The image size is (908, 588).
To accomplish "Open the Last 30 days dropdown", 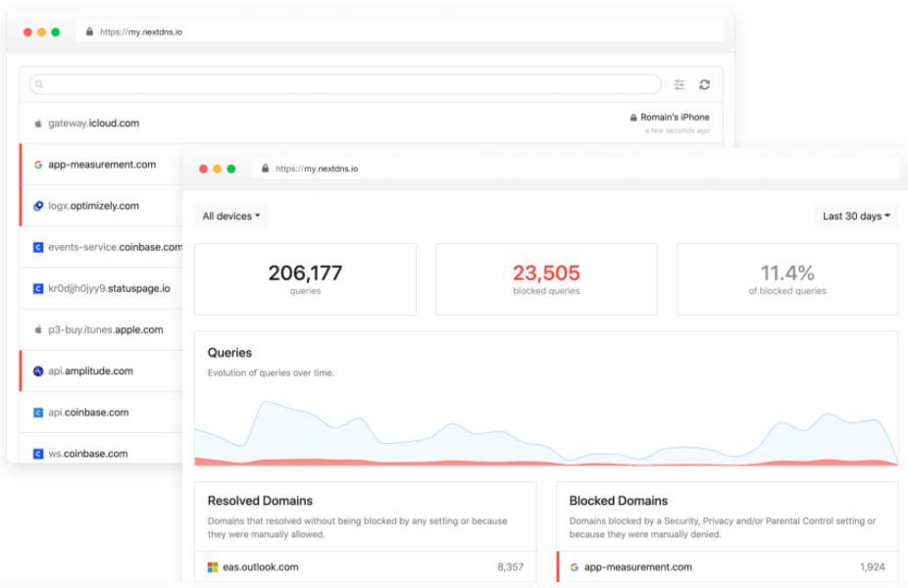I will (x=856, y=216).
